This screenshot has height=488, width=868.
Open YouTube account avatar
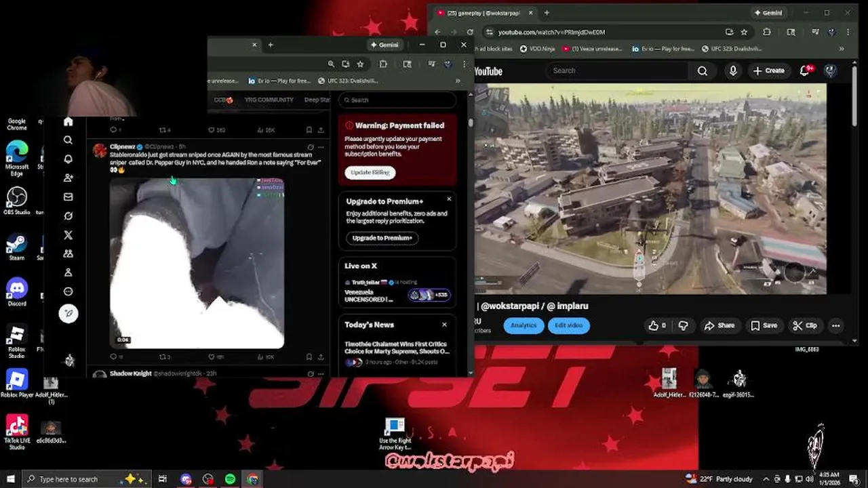pos(830,70)
